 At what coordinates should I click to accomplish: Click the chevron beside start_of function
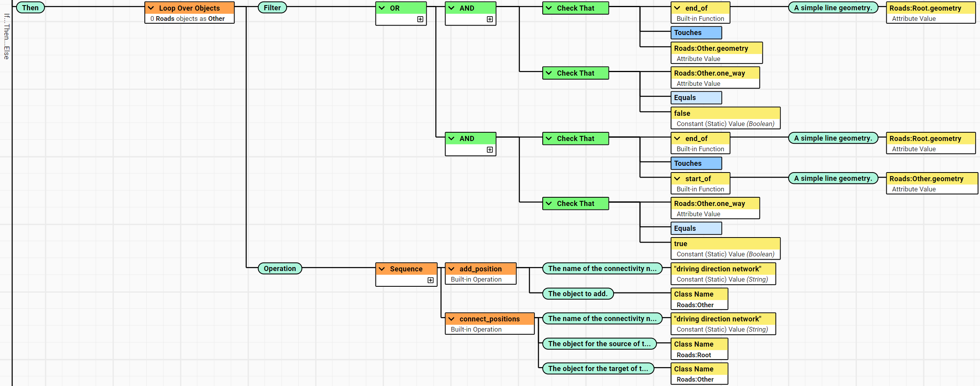677,179
